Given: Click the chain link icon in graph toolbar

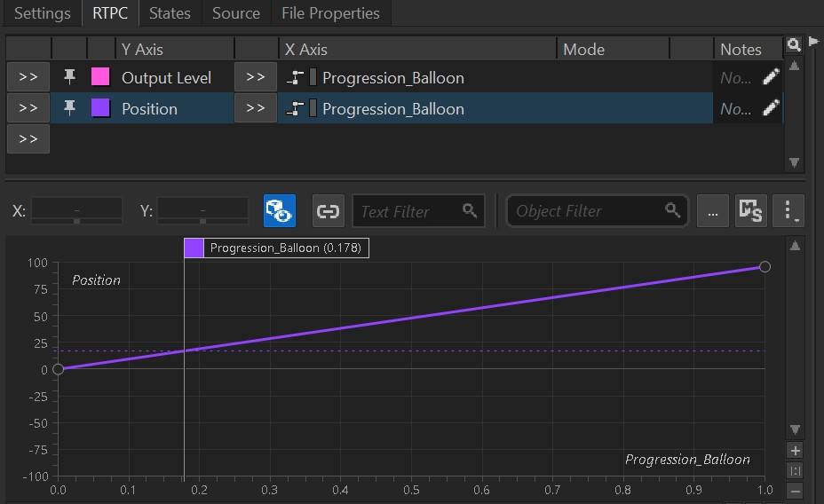Looking at the screenshot, I should (329, 211).
